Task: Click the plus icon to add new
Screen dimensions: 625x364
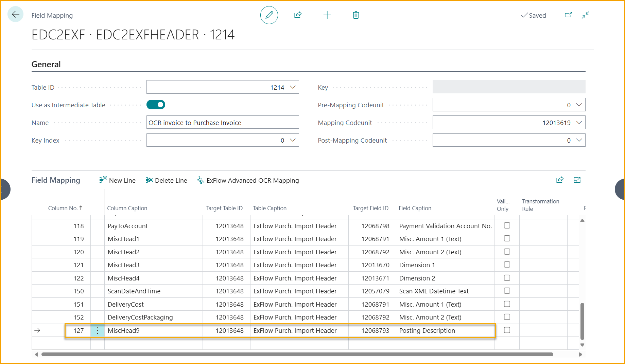Action: pyautogui.click(x=327, y=15)
